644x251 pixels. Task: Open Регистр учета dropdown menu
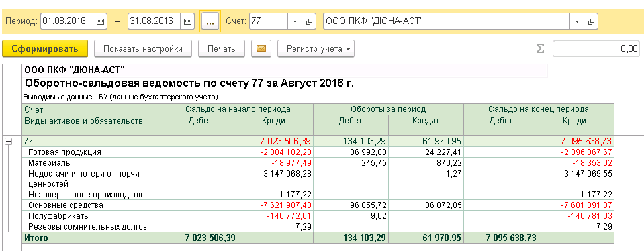tap(316, 49)
